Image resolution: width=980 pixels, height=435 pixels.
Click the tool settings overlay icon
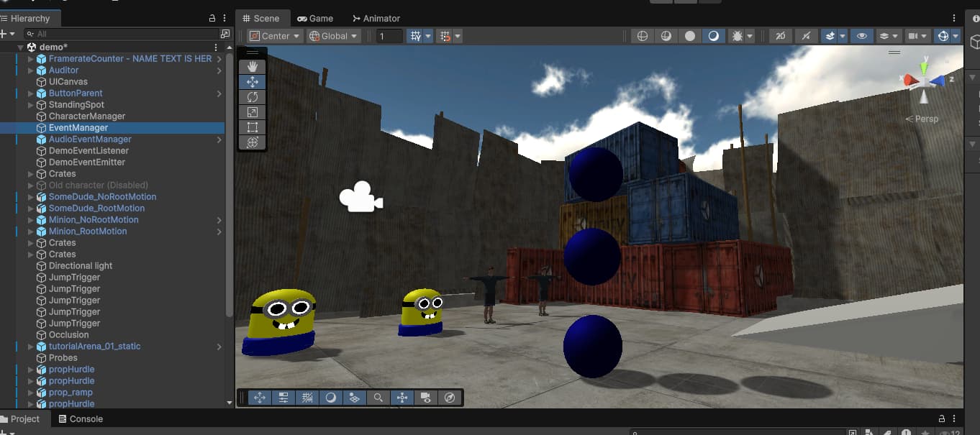(x=283, y=398)
